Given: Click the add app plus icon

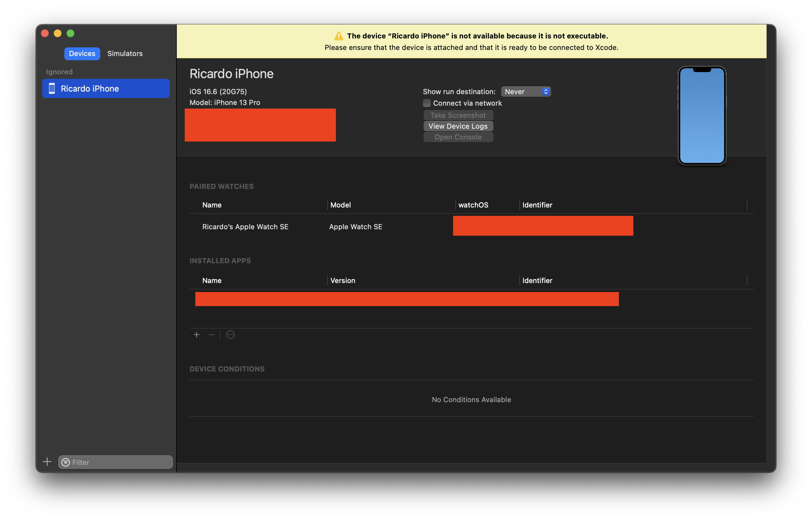Looking at the screenshot, I should click(197, 335).
